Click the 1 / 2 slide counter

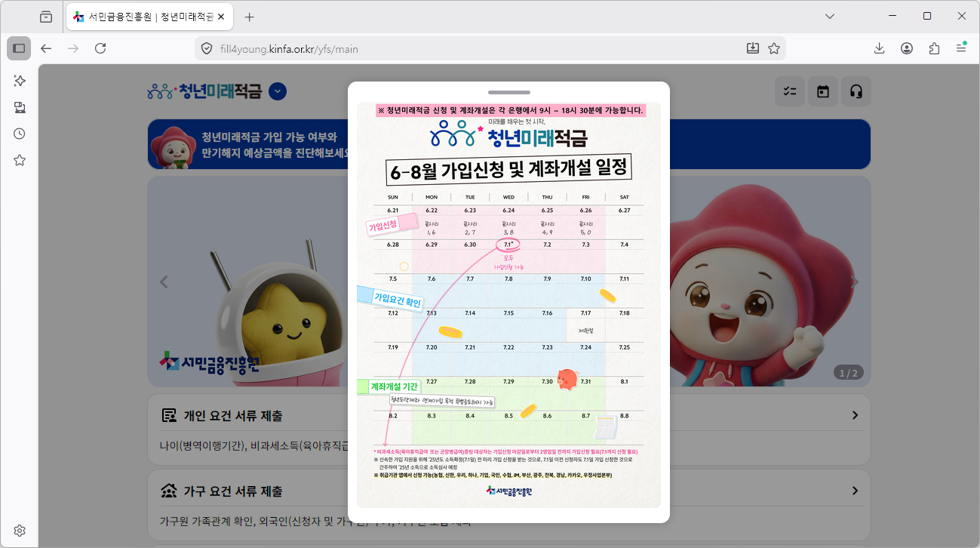point(849,373)
